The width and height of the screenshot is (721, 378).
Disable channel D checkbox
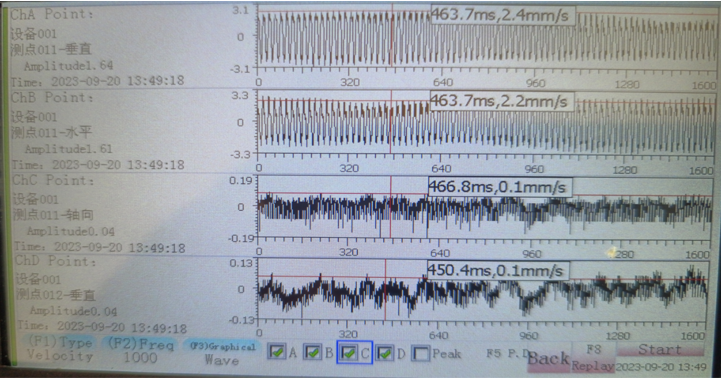(x=384, y=353)
